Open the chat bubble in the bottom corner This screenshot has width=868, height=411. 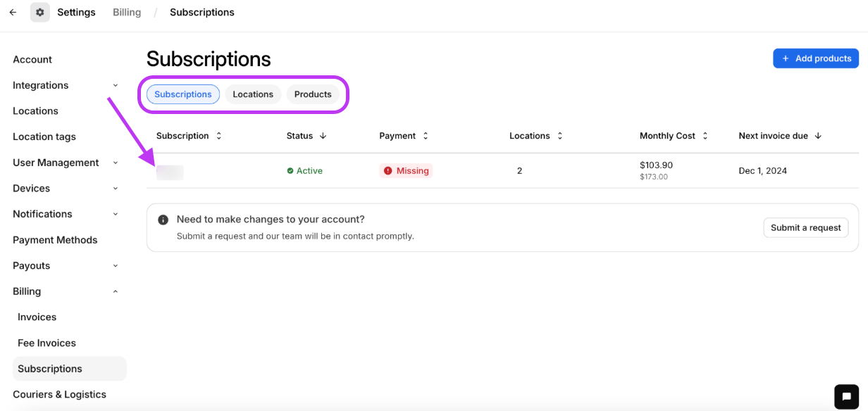click(x=846, y=397)
